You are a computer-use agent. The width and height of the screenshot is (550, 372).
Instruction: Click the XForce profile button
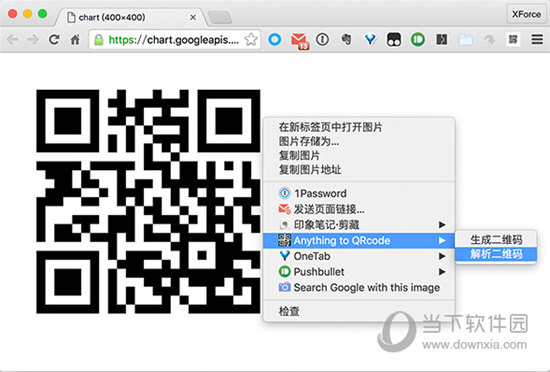pos(526,14)
